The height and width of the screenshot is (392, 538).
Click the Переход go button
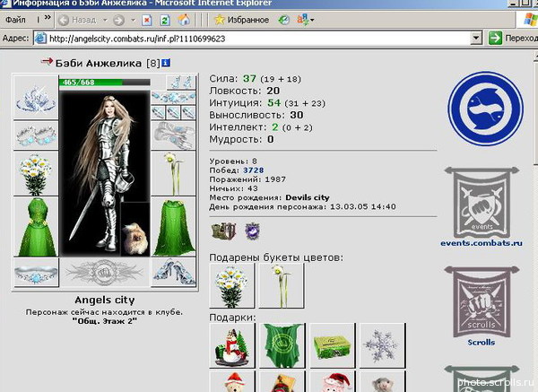point(513,38)
